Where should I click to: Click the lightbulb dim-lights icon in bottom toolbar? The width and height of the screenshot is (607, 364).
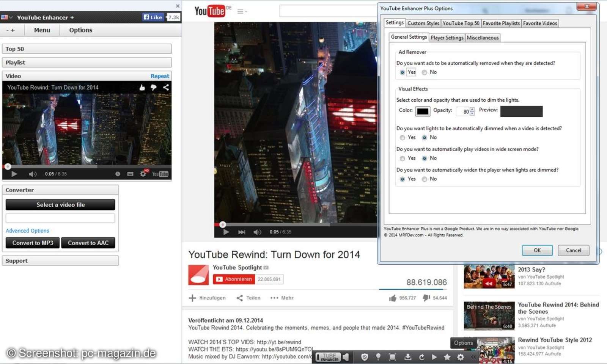point(378,357)
